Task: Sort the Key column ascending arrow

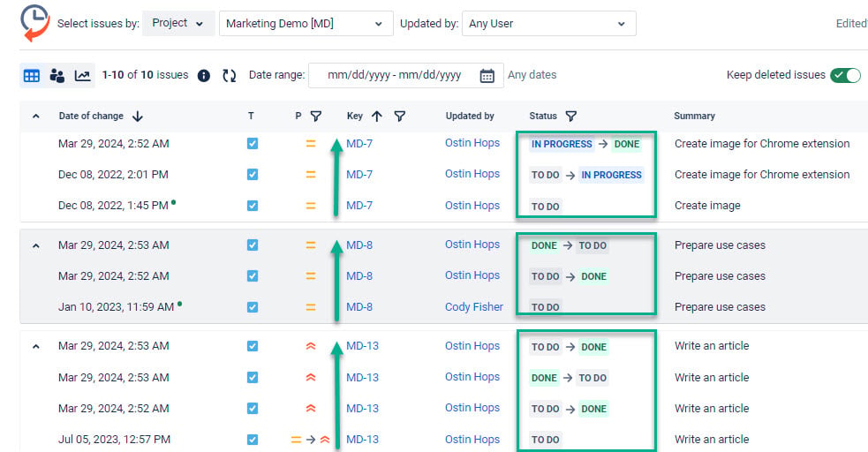Action: (x=377, y=117)
